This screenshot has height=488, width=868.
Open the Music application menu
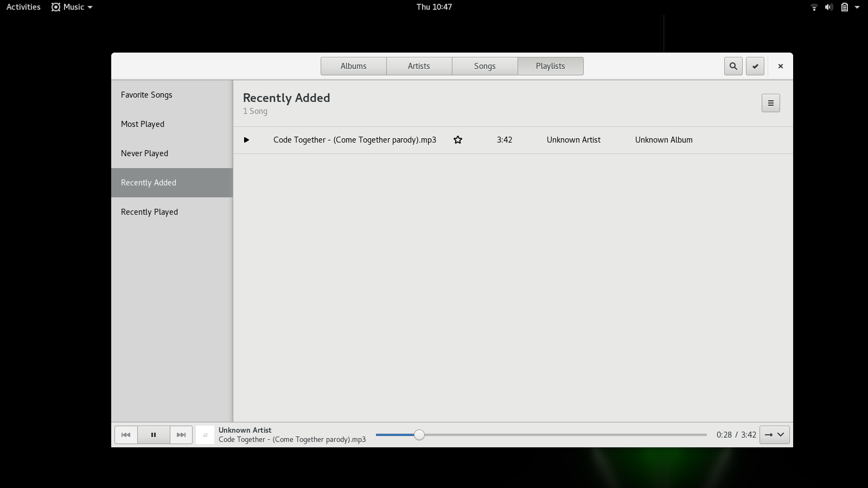coord(72,7)
